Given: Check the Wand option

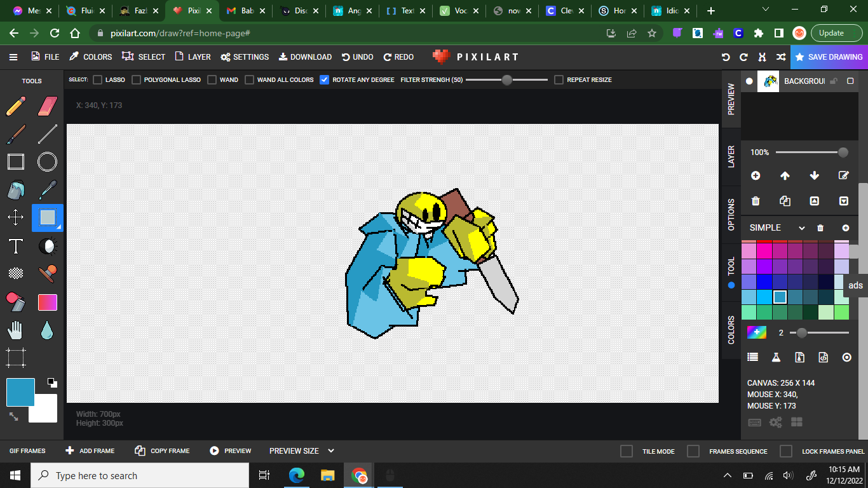Looking at the screenshot, I should click(x=212, y=80).
